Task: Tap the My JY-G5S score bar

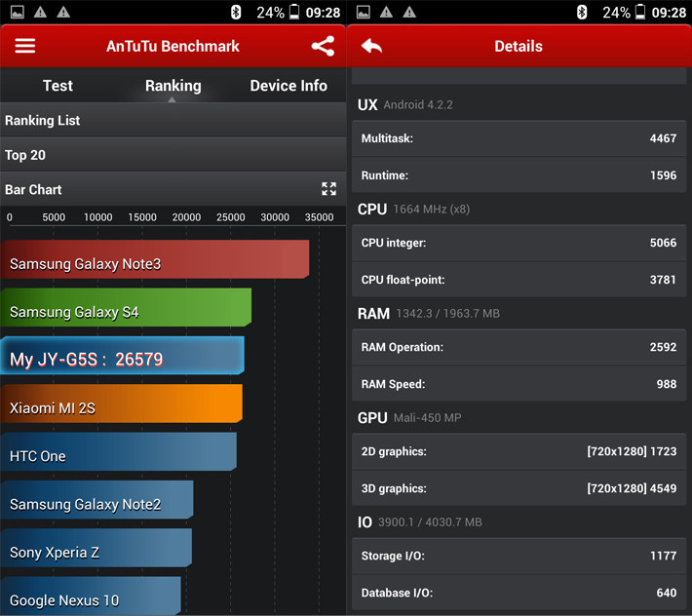Action: 122,359
